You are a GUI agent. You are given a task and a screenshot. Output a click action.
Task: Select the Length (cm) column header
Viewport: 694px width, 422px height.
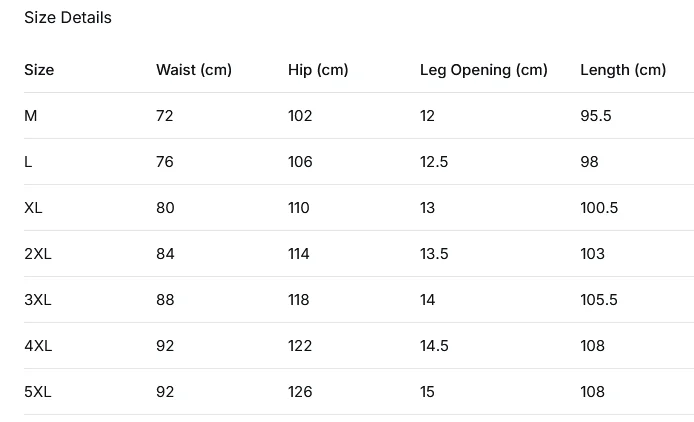pos(623,70)
